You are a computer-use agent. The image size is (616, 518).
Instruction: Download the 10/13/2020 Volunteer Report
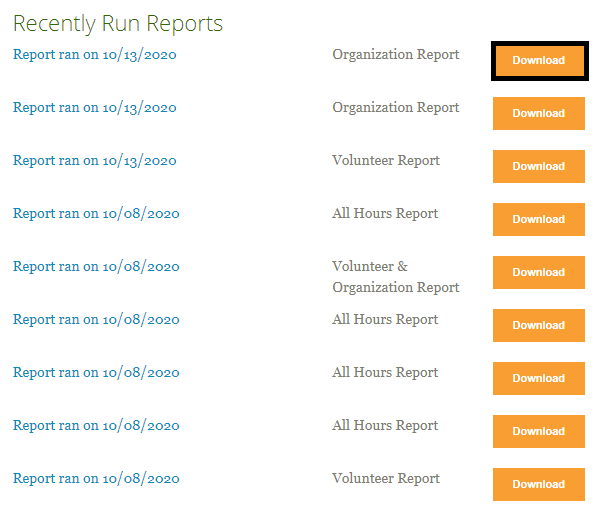point(539,167)
